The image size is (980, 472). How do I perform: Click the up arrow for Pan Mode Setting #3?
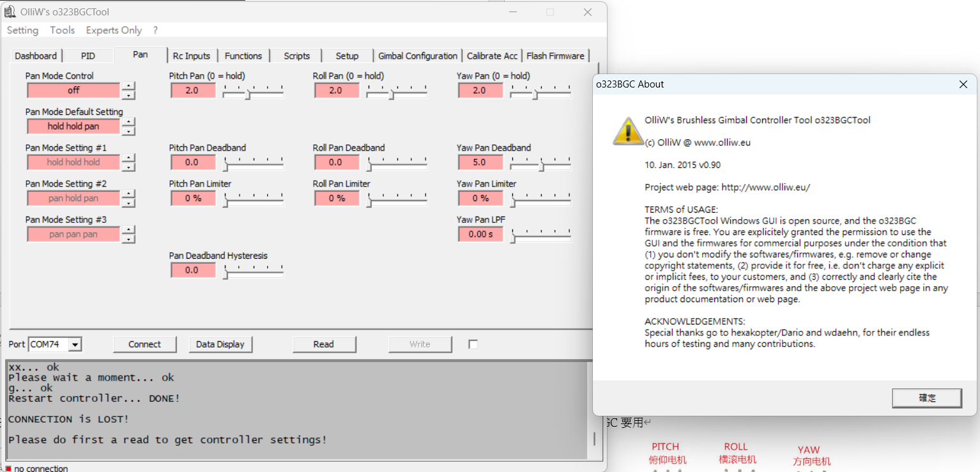(128, 230)
